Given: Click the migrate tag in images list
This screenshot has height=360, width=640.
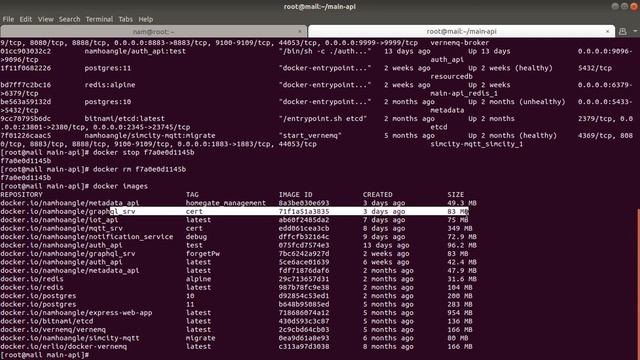Looking at the screenshot, I should (x=200, y=338).
